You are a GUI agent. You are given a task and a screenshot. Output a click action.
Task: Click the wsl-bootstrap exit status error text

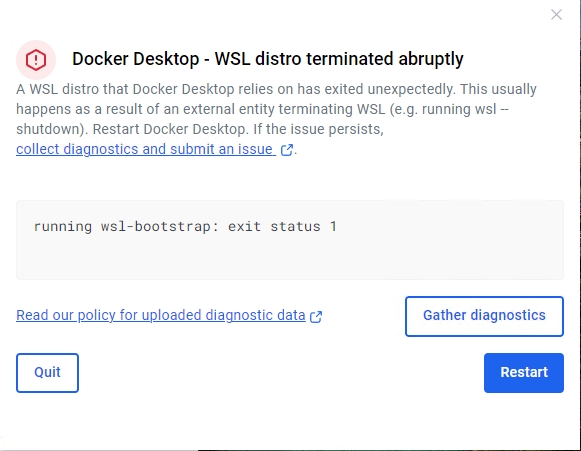(185, 226)
